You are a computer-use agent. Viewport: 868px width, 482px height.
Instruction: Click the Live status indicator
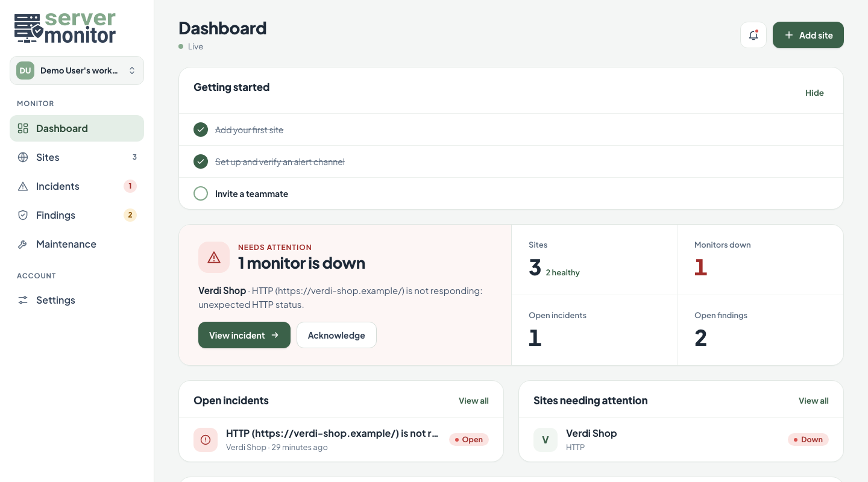tap(191, 46)
